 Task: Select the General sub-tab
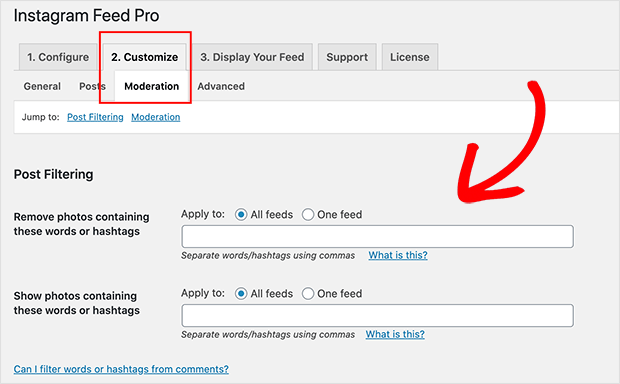pos(42,86)
